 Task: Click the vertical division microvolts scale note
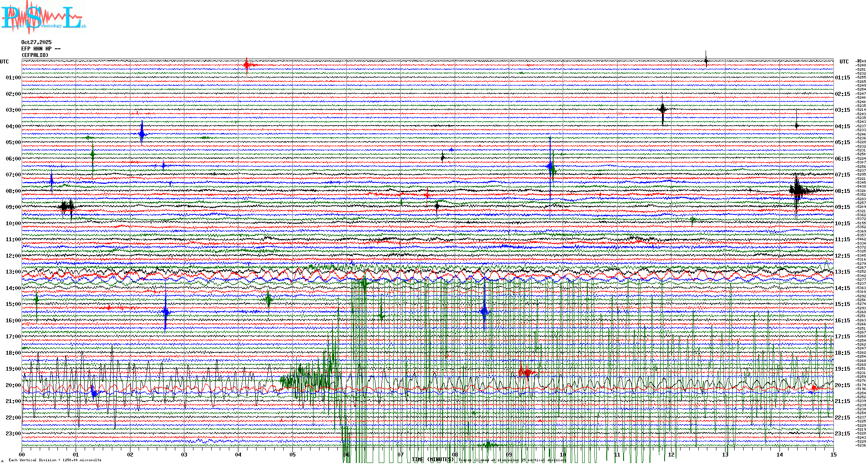tap(55, 460)
